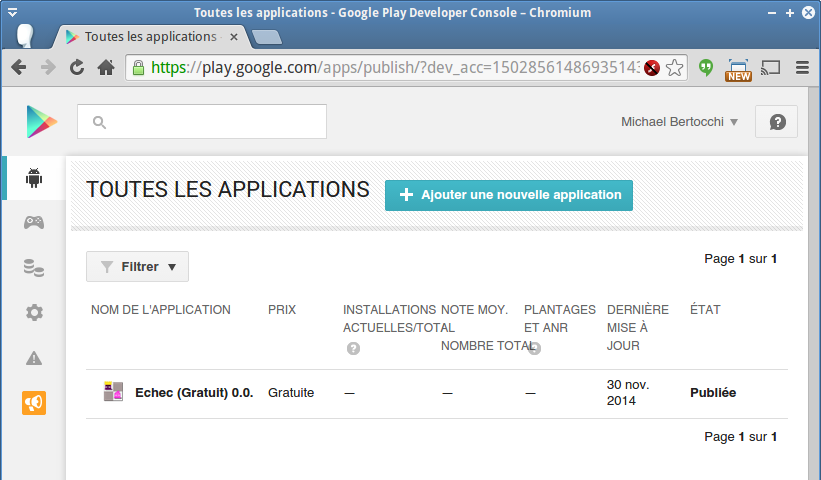
Task: Open a new browser tab
Action: click(267, 38)
